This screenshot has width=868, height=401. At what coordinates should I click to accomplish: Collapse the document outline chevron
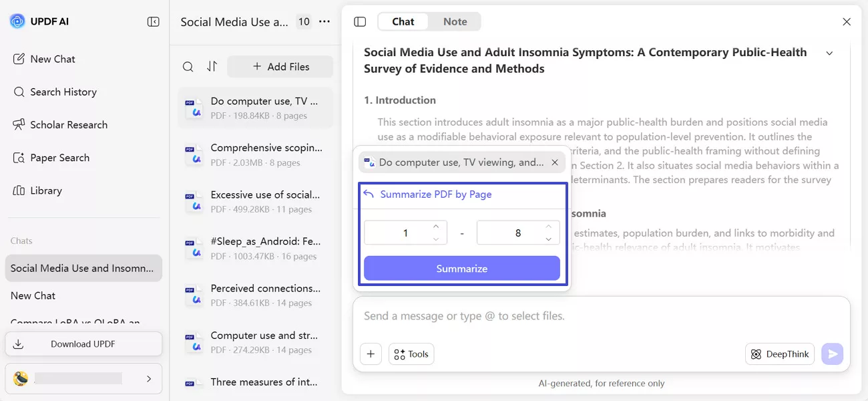point(829,53)
